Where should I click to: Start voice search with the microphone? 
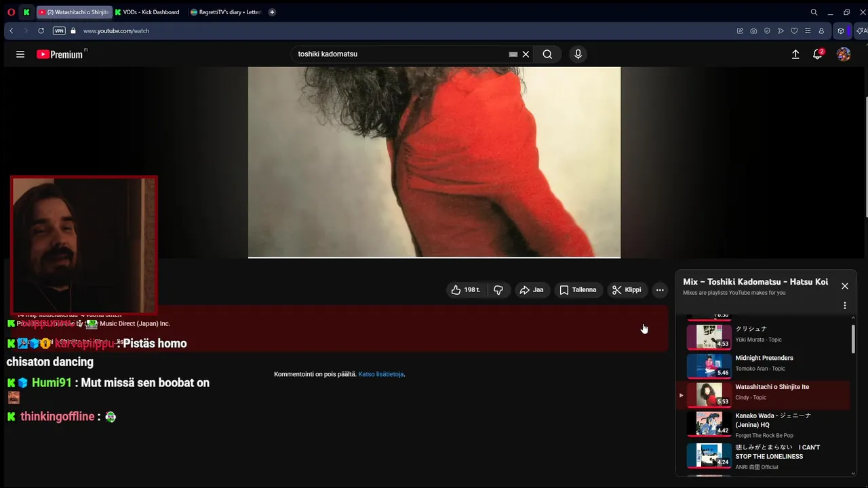pyautogui.click(x=578, y=54)
